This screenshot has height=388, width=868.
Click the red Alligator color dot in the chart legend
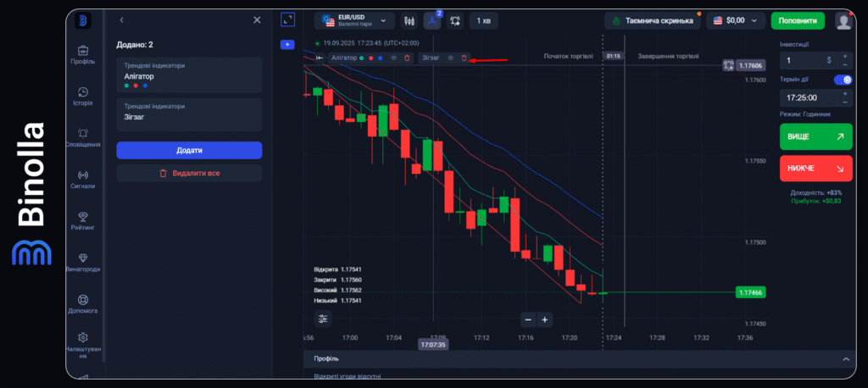pos(371,58)
